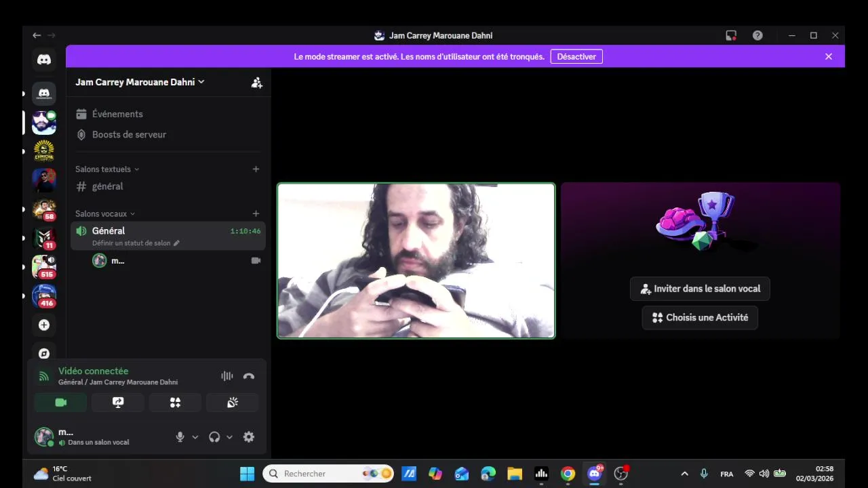Open microphone input options arrow

(195, 437)
